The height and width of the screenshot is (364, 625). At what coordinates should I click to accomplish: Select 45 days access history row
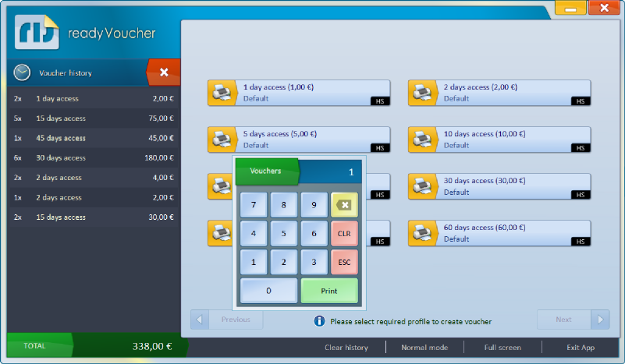point(94,138)
